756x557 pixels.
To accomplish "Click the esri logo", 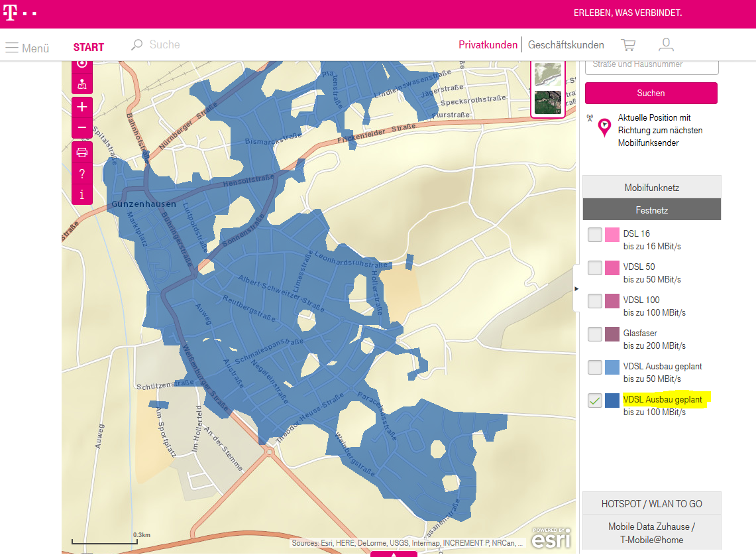I will click(x=551, y=538).
